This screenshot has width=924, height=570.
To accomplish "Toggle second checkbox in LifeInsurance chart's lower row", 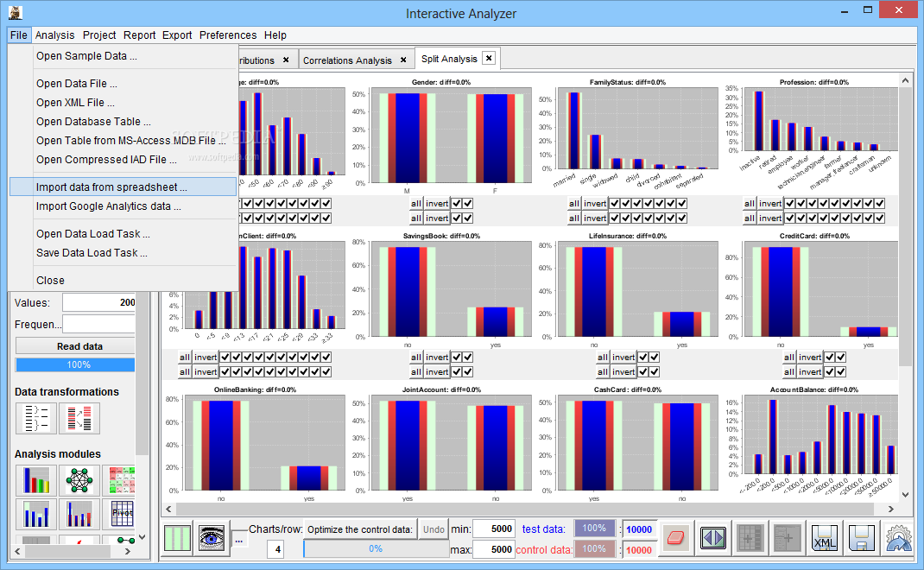I will pos(654,372).
